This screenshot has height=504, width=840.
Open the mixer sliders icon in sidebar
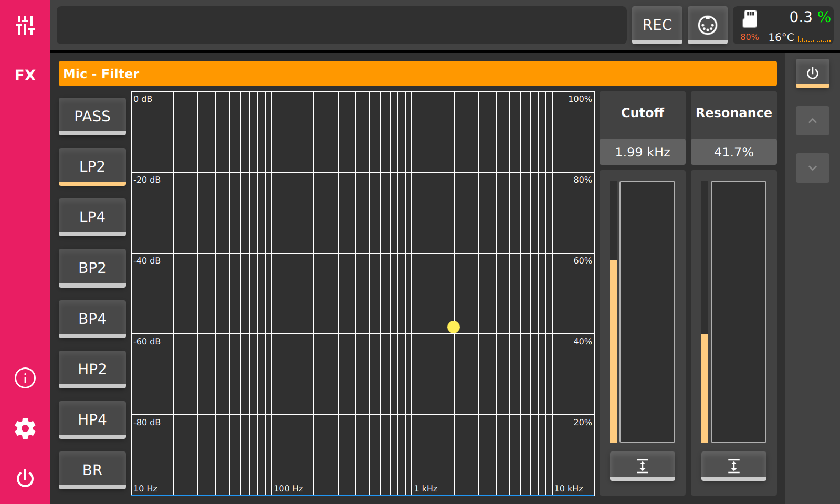25,25
